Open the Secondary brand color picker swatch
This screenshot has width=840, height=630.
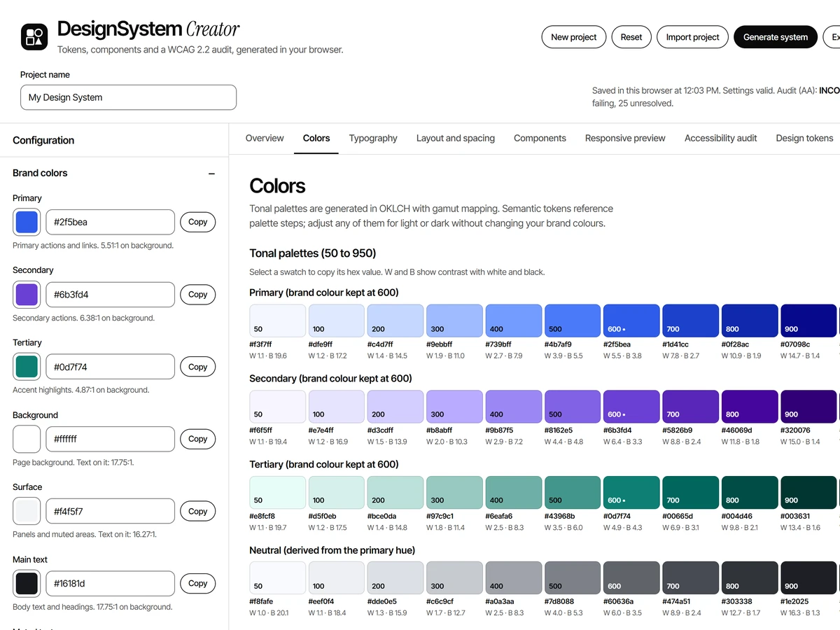coord(27,295)
